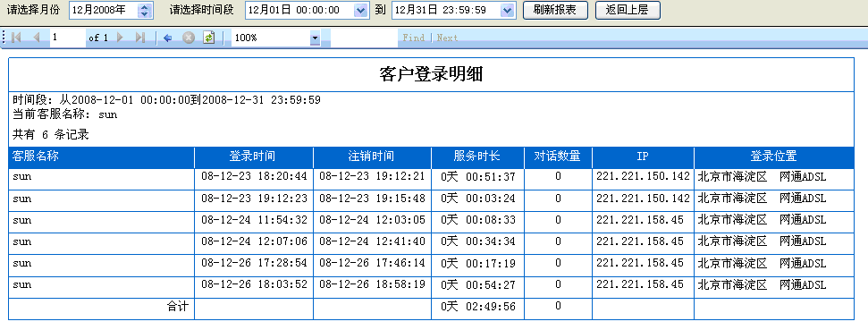
Task: Open the end date 12月31日 dropdown
Action: (x=508, y=11)
